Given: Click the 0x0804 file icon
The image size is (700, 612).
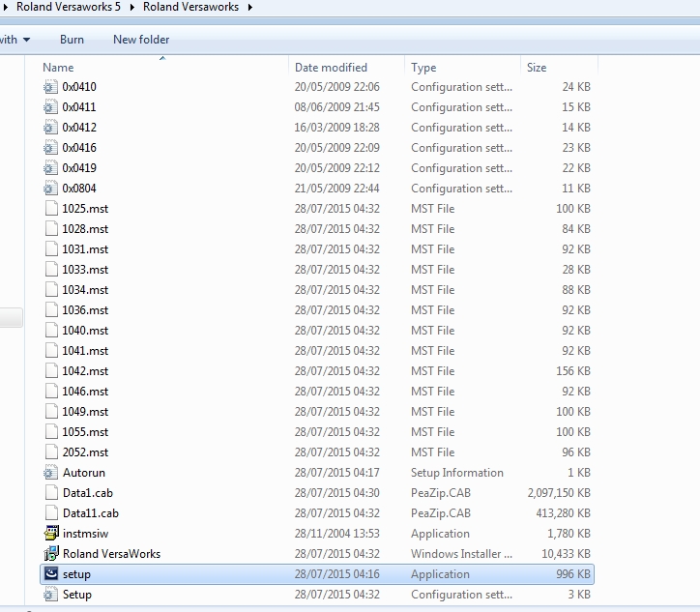Looking at the screenshot, I should tap(51, 189).
